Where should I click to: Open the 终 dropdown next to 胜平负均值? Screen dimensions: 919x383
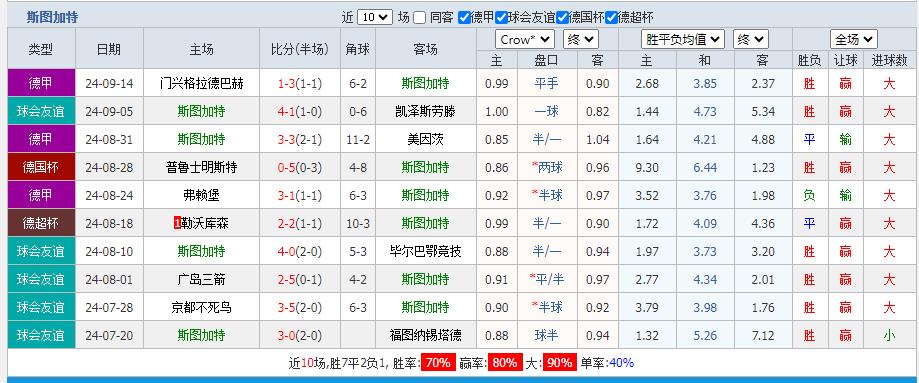[751, 40]
